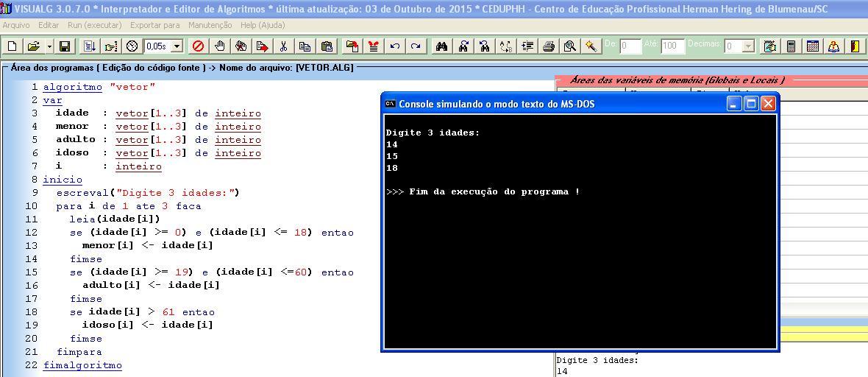Click the 'Áreas das variáveis de memória' header
Viewport: 868px width, 377px height.
(677, 80)
